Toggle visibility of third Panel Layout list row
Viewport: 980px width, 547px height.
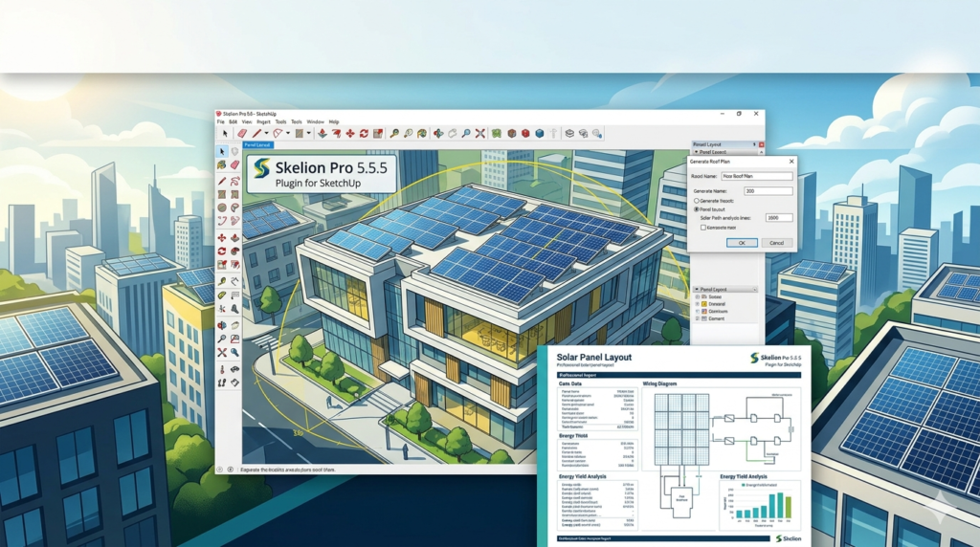point(697,311)
